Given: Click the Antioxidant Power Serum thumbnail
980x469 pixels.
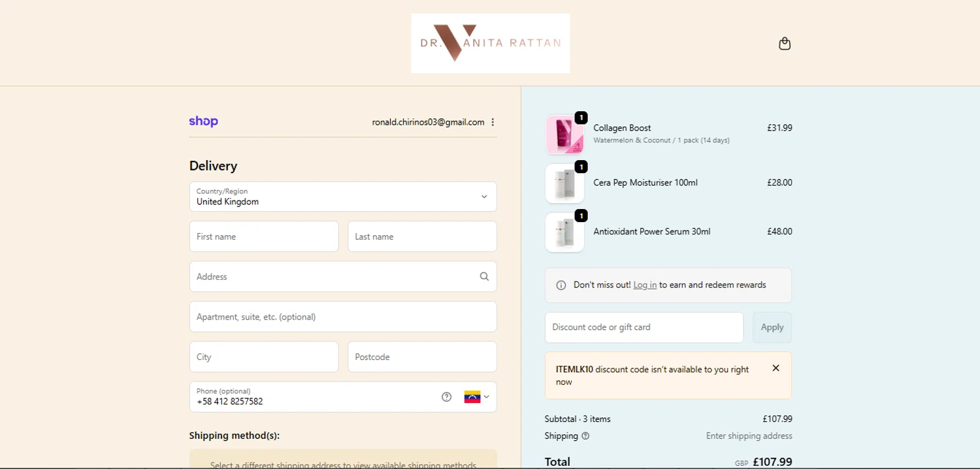Looking at the screenshot, I should 564,232.
